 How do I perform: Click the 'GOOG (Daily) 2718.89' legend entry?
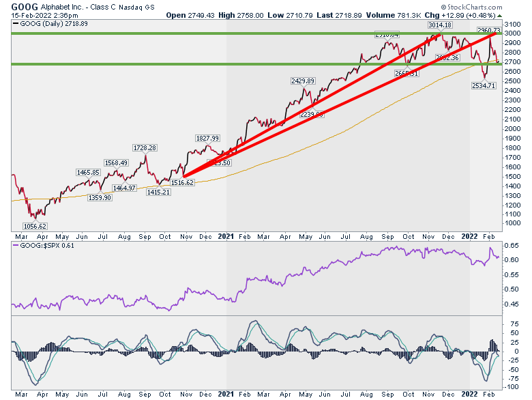pos(50,24)
